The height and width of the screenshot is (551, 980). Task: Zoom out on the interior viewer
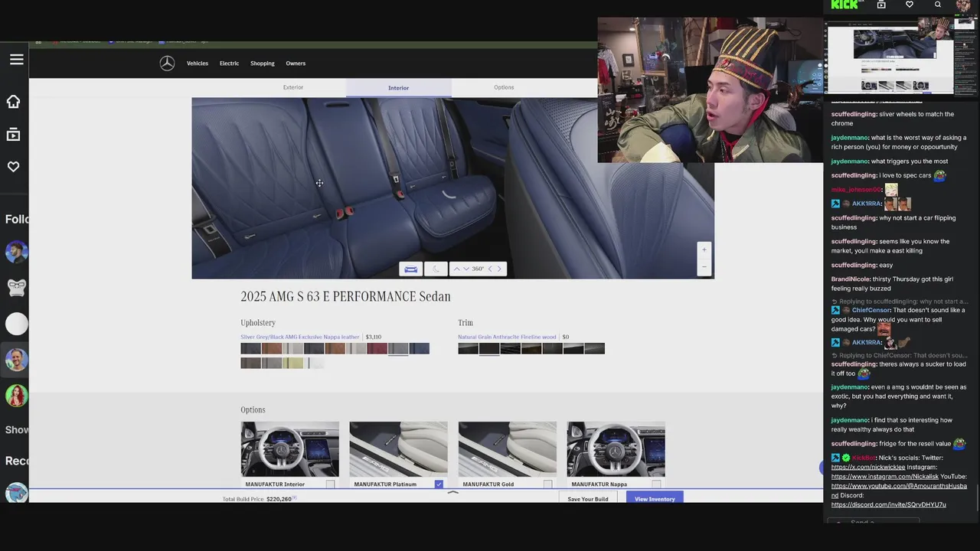tap(704, 266)
